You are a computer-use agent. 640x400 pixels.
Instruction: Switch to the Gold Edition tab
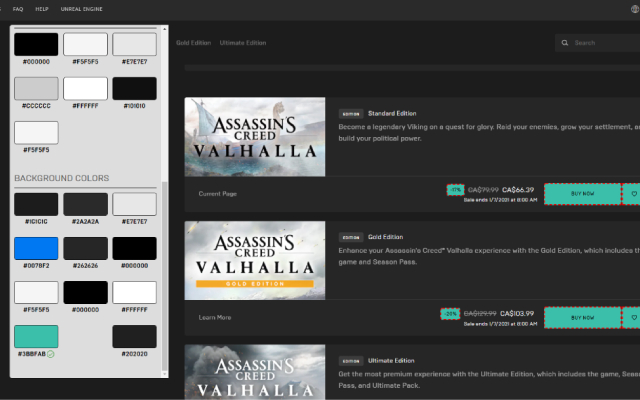click(192, 43)
